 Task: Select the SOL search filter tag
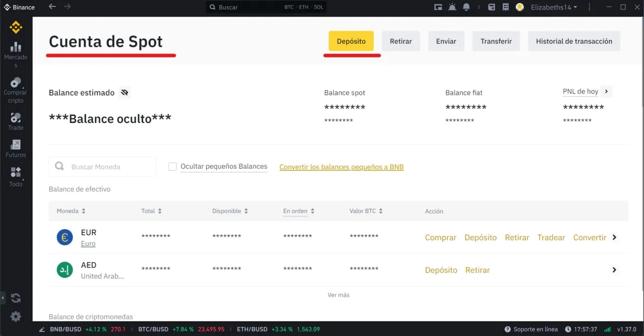(318, 7)
